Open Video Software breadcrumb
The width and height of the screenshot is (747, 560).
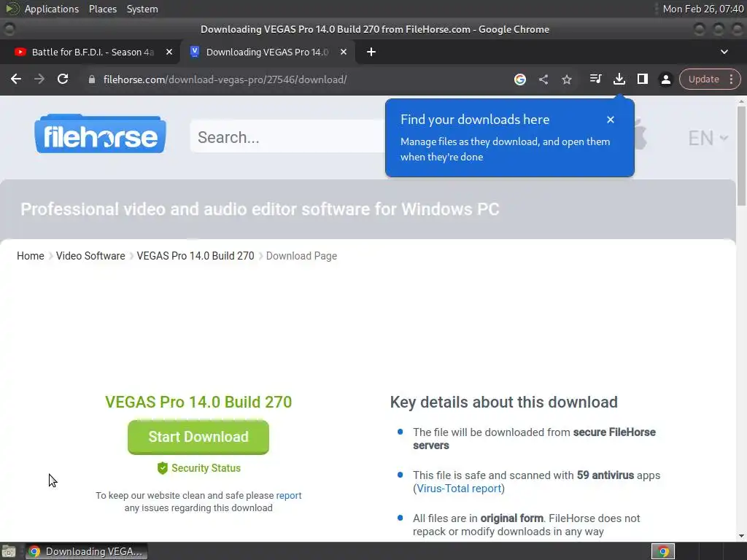(x=90, y=256)
